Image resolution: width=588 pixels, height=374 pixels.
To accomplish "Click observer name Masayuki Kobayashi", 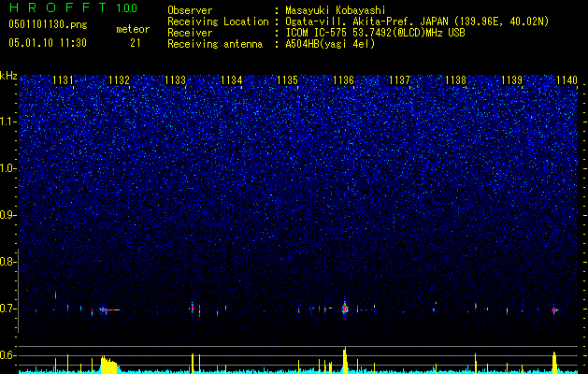I will coord(335,10).
